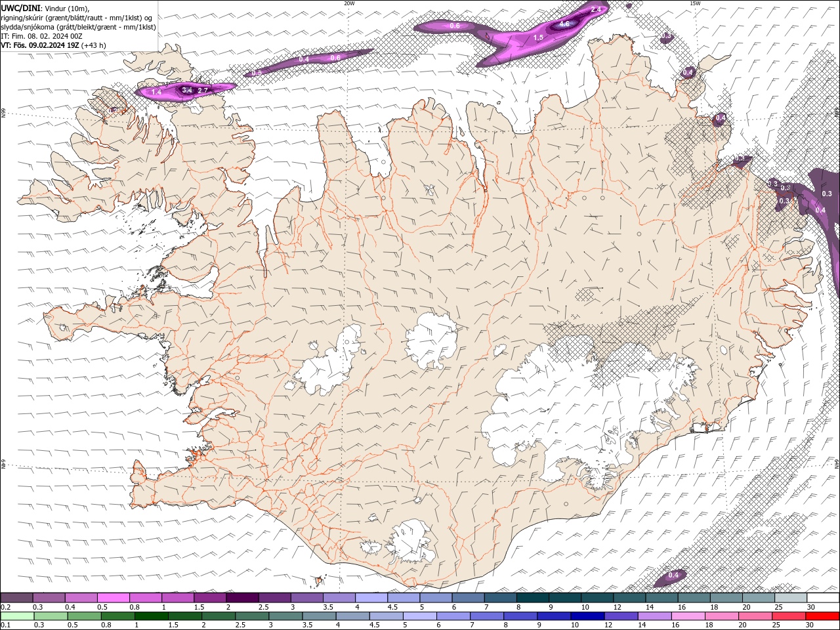
Task: Click the 2.4 precipitation label at the top edge
Action: pyautogui.click(x=596, y=9)
